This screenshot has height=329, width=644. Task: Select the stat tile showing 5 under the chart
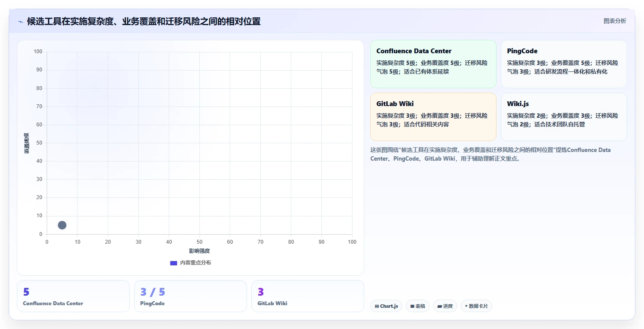coord(73,296)
